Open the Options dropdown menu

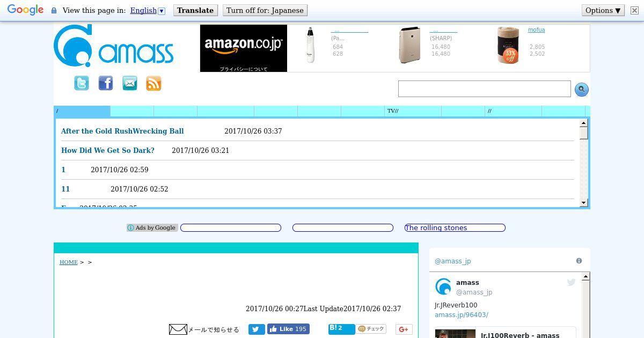click(603, 10)
